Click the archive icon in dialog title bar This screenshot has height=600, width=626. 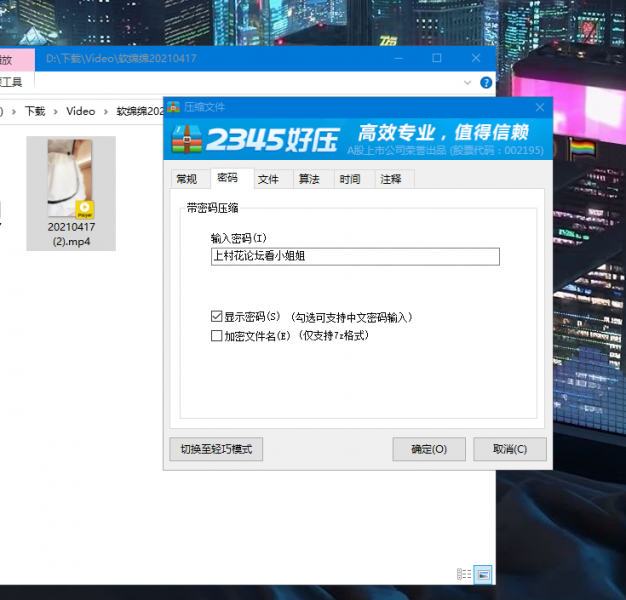coord(174,107)
